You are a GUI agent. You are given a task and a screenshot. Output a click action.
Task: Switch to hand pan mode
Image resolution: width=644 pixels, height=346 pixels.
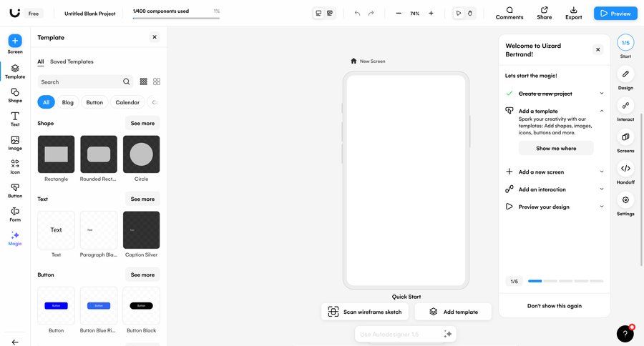[x=470, y=13]
